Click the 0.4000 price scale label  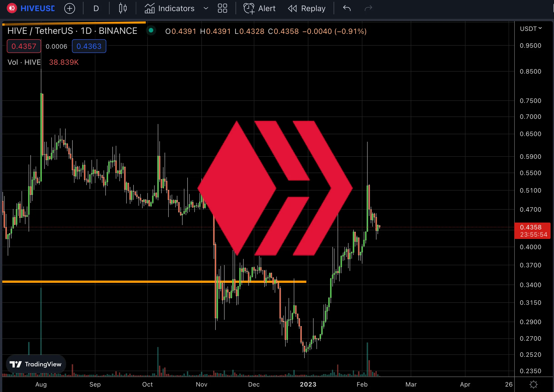pyautogui.click(x=531, y=247)
